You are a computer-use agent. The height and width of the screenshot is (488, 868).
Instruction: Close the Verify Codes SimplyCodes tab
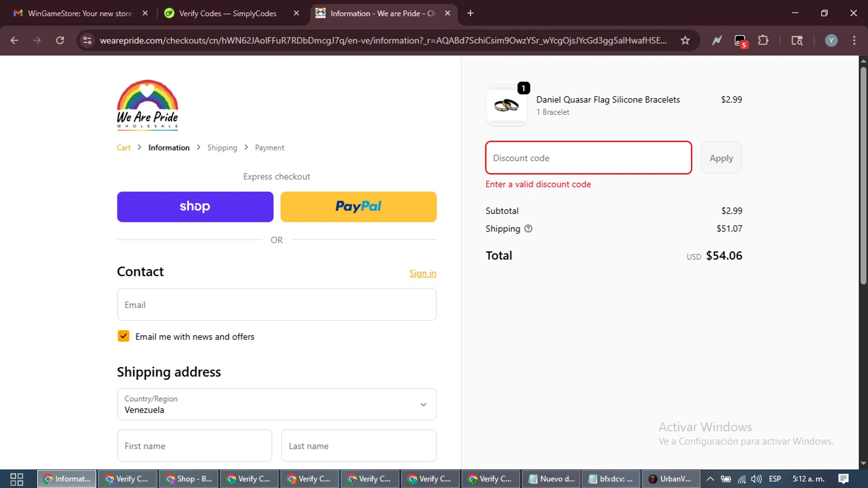(296, 13)
